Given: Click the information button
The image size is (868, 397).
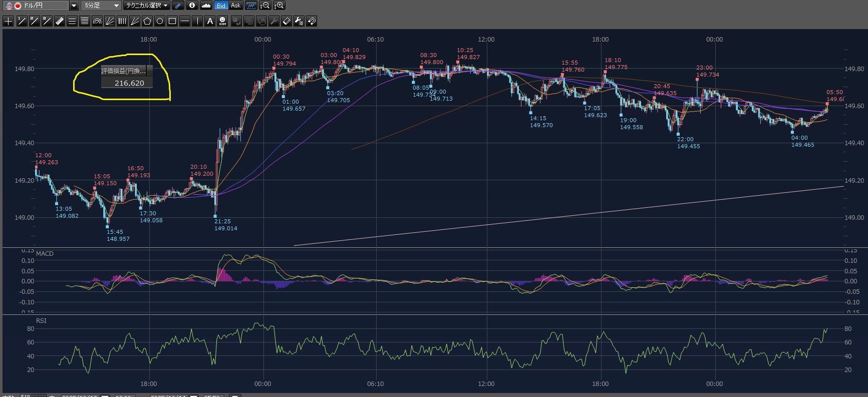Looking at the screenshot, I should tap(192, 6).
